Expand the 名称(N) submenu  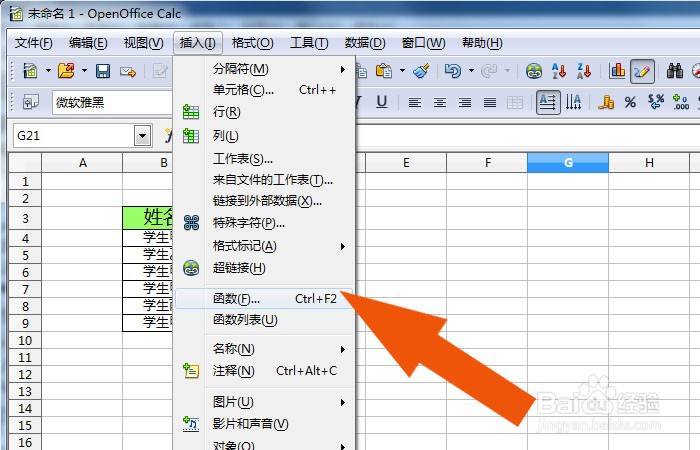342,349
